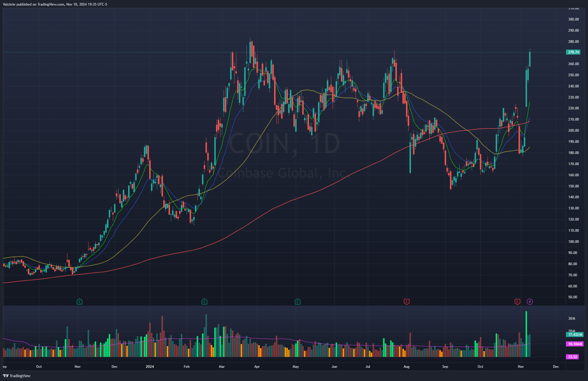Click the 250.00 price axis label
Image resolution: width=588 pixels, height=381 pixels.
[574, 75]
